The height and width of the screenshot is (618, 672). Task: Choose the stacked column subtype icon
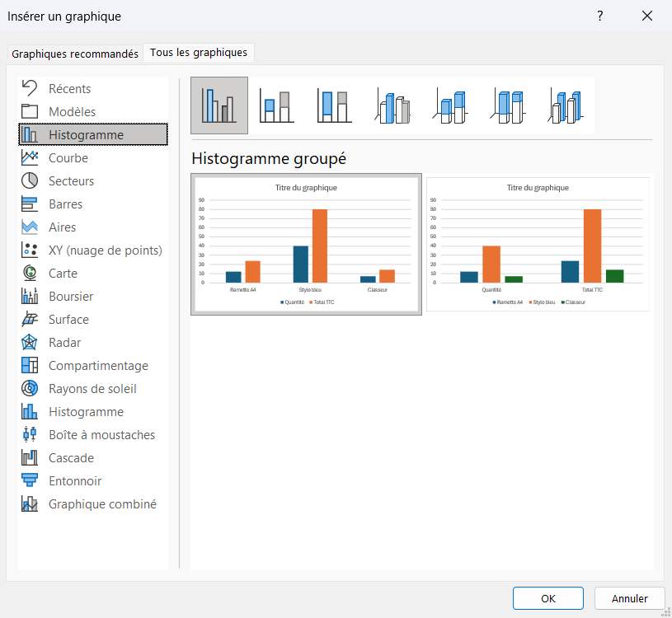tap(277, 105)
